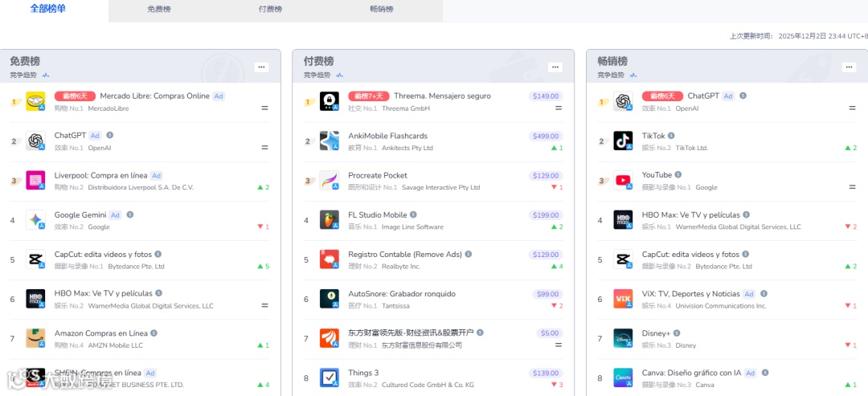Image resolution: width=868 pixels, height=396 pixels.
Task: Click Disney+ app title
Action: point(656,333)
